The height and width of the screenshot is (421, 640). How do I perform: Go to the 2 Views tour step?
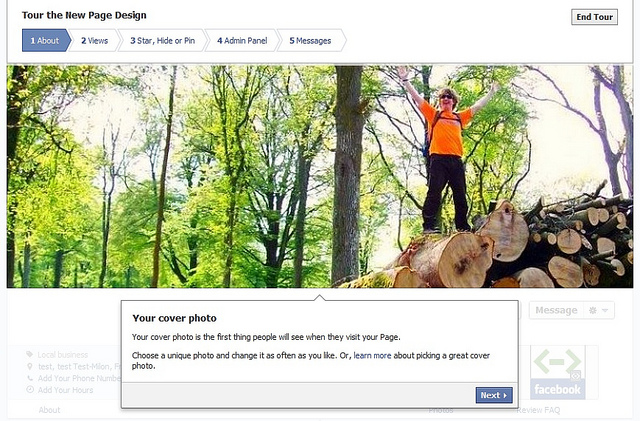click(x=94, y=41)
